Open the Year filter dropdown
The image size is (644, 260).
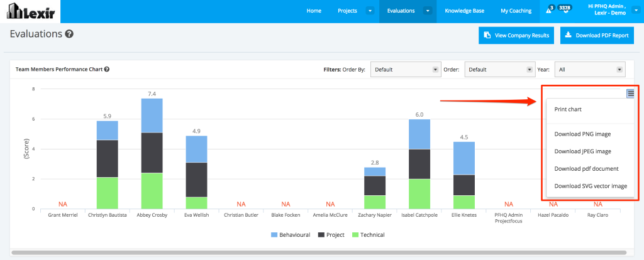click(x=590, y=69)
